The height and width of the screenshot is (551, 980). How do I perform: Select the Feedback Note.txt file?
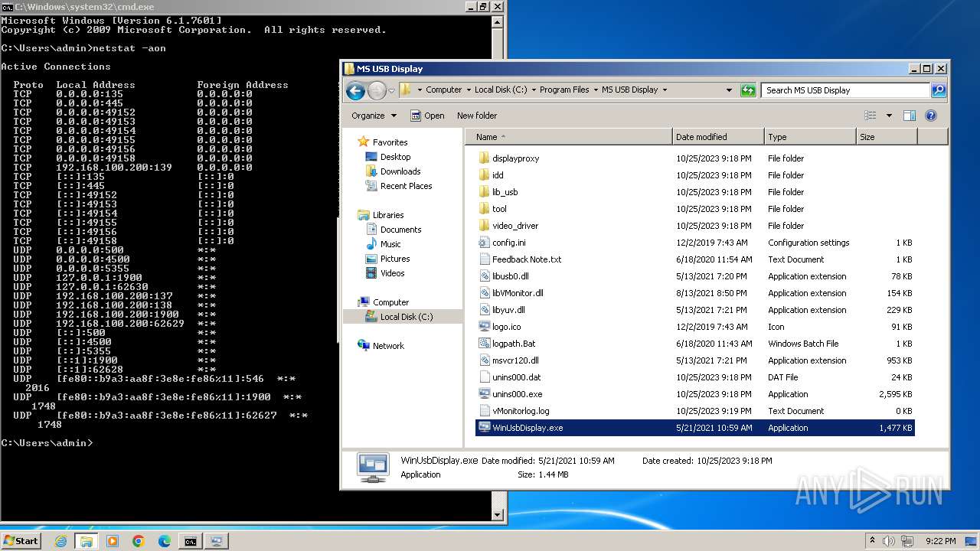pos(527,259)
